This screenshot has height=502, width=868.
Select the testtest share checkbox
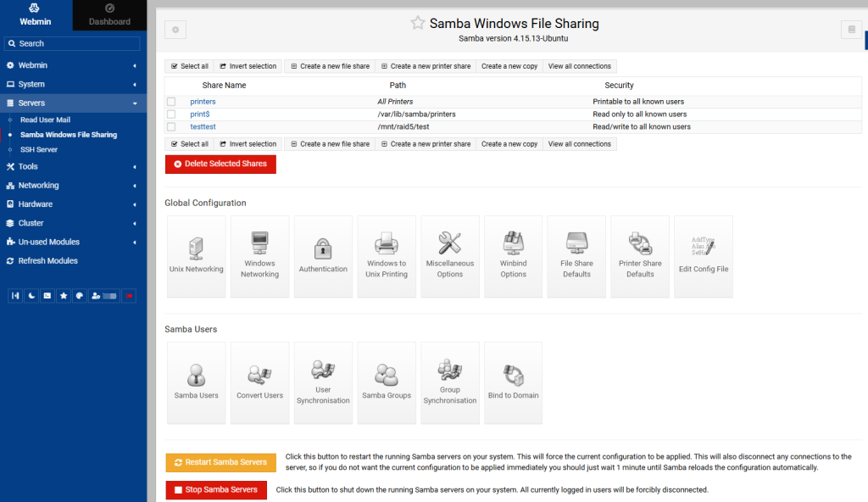[171, 127]
